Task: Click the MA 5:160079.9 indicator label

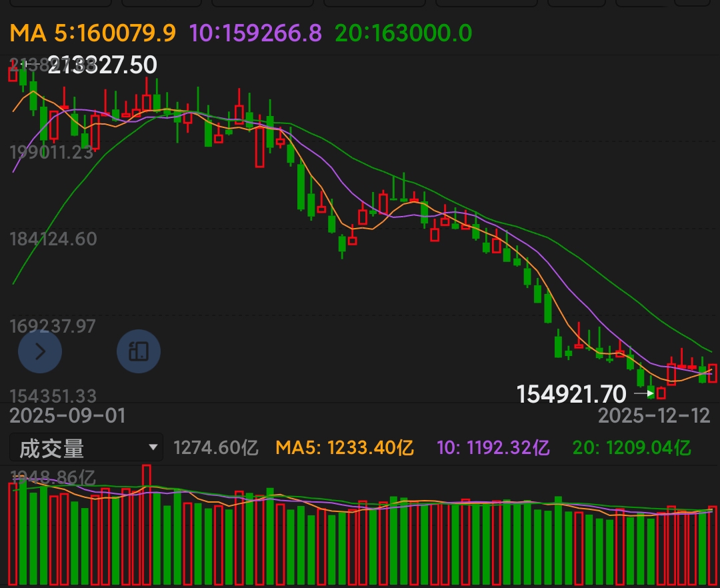Action: (93, 33)
